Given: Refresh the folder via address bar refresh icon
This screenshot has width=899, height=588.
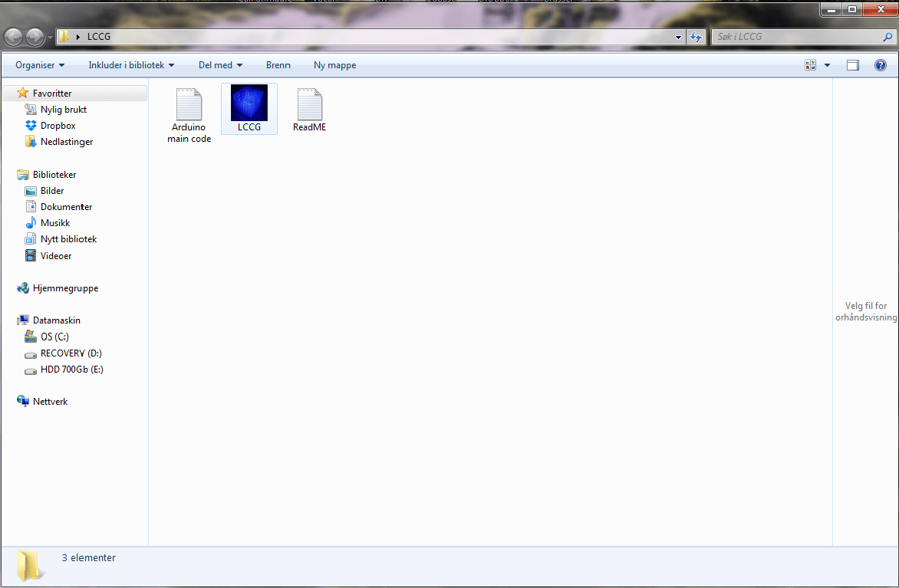Looking at the screenshot, I should (696, 37).
